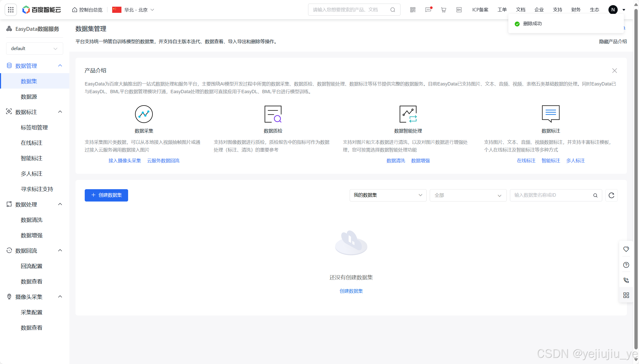639x364 pixels.
Task: Click the 隐藏产品介绍 link
Action: [x=613, y=42]
